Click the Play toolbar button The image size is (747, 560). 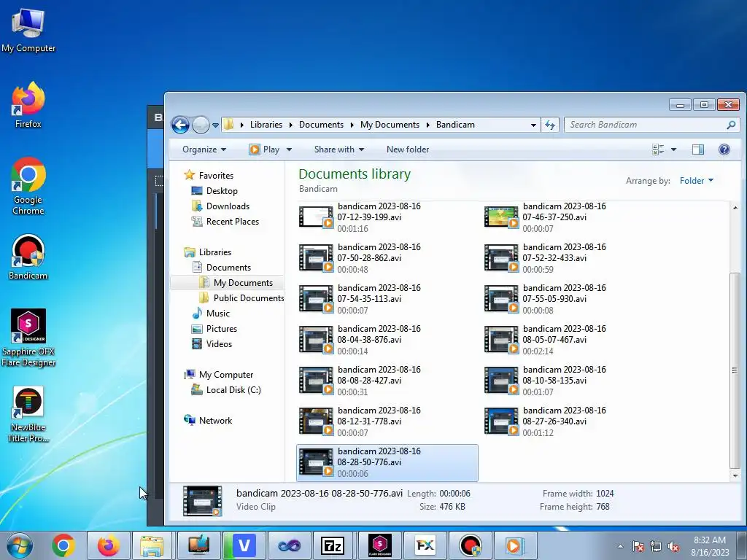[264, 149]
